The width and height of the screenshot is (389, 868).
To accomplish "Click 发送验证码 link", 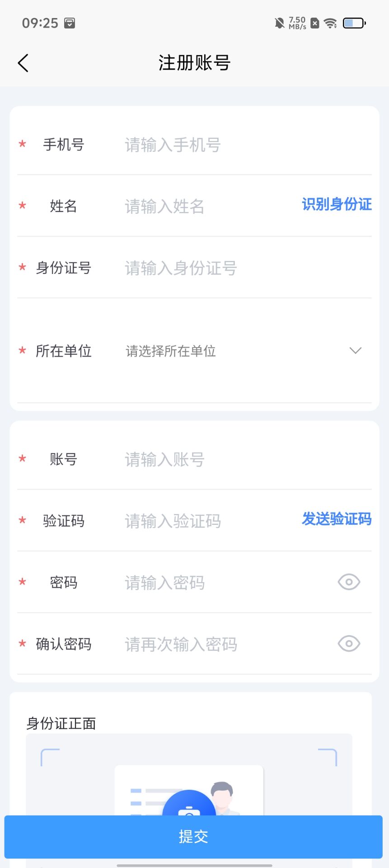I will (x=337, y=519).
